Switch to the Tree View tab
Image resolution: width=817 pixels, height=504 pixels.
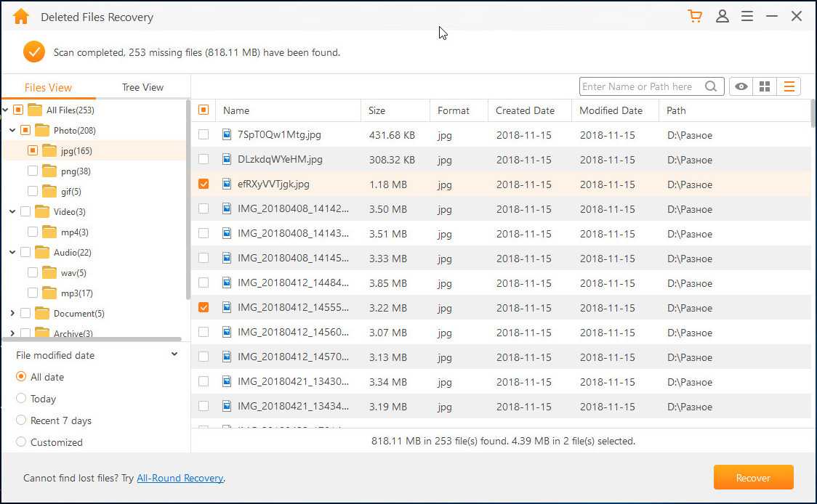click(x=142, y=87)
